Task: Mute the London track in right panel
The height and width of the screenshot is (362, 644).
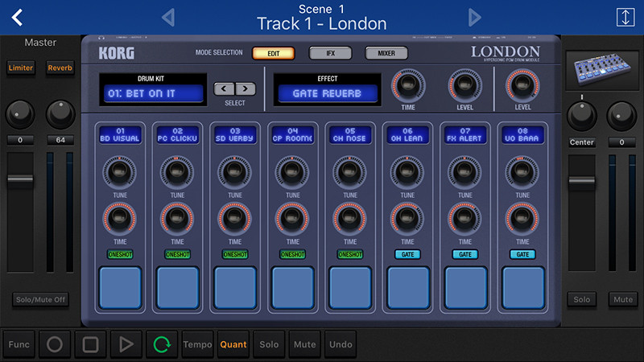Action: (x=623, y=299)
